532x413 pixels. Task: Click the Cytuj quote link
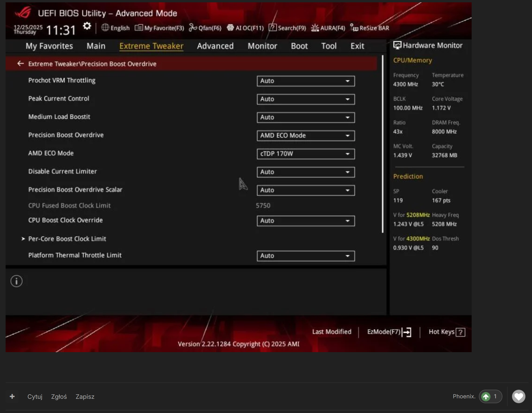[35, 397]
